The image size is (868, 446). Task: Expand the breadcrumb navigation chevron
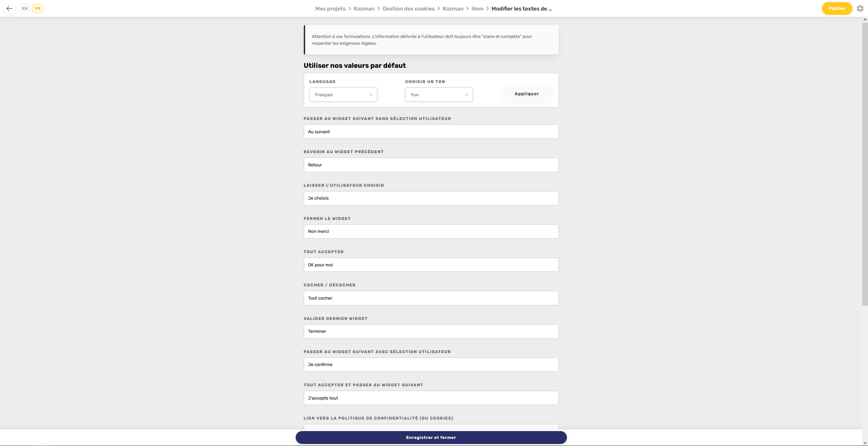pos(488,8)
